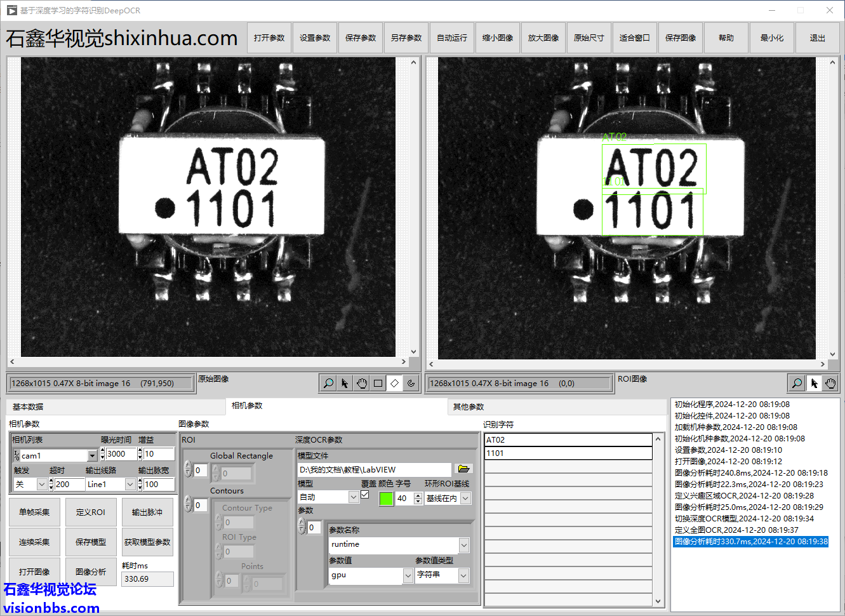Switch to the 基本数据 tab
The height and width of the screenshot is (616, 845).
point(28,406)
